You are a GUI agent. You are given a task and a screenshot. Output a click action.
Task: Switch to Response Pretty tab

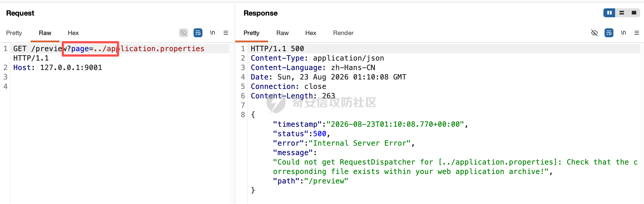click(251, 33)
